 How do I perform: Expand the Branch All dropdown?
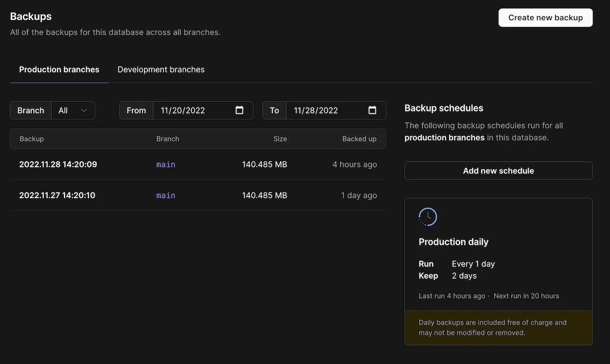(x=73, y=111)
